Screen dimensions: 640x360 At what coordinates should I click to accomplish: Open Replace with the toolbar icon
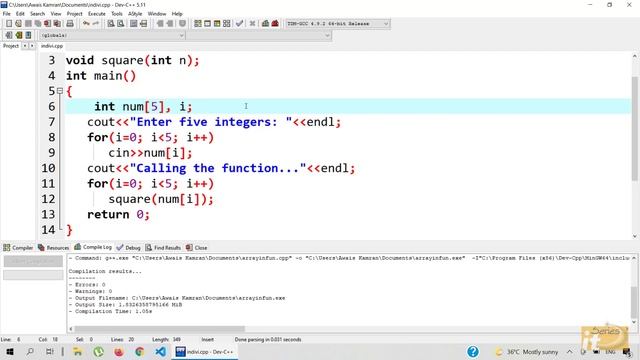(120, 24)
